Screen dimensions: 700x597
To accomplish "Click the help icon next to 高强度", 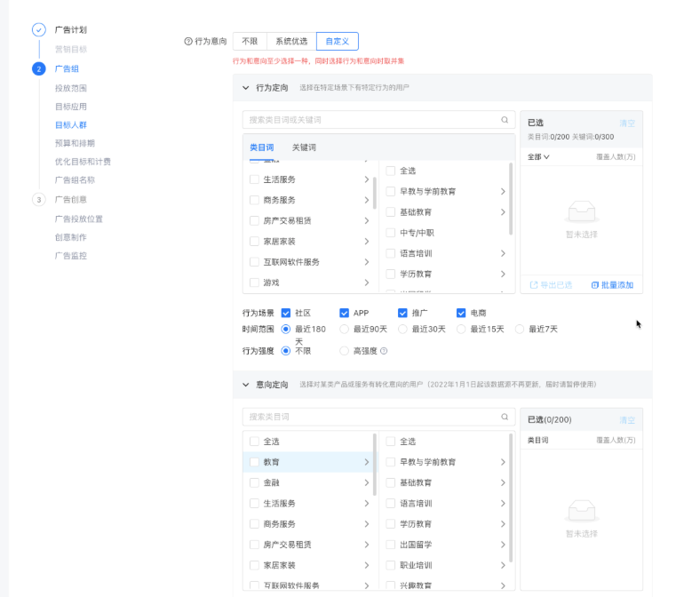I will click(x=384, y=351).
